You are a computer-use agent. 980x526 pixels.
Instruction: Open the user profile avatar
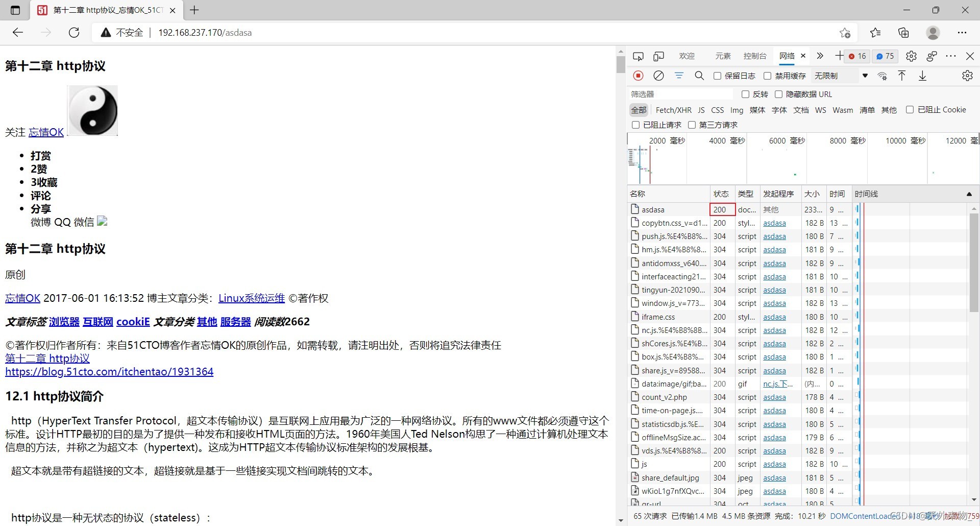[933, 33]
